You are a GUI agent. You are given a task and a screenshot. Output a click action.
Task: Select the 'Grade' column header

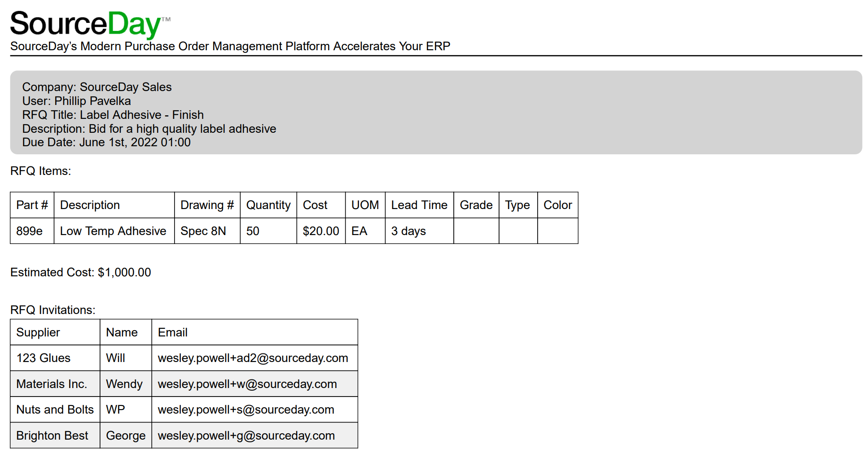476,205
